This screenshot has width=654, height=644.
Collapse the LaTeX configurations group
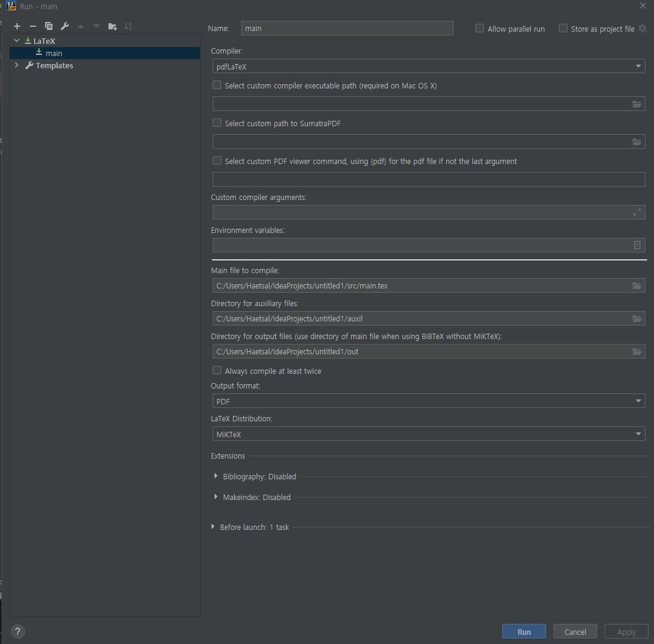click(x=16, y=40)
